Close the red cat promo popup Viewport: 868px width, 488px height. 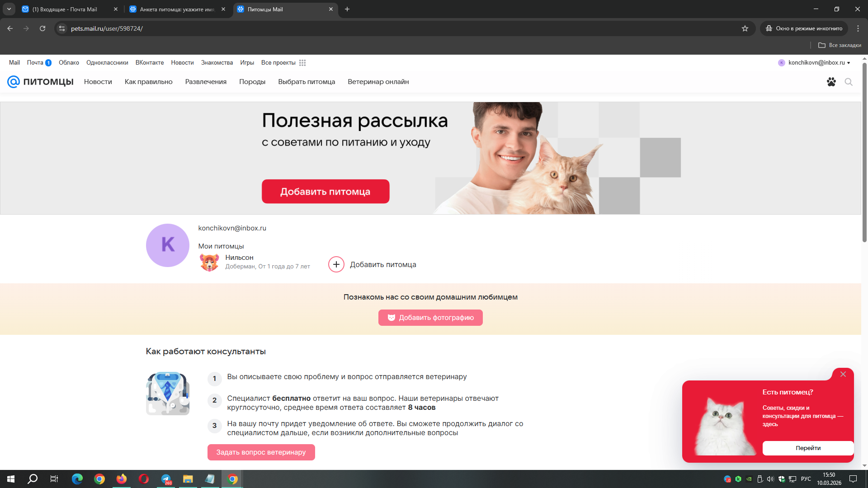pos(843,374)
